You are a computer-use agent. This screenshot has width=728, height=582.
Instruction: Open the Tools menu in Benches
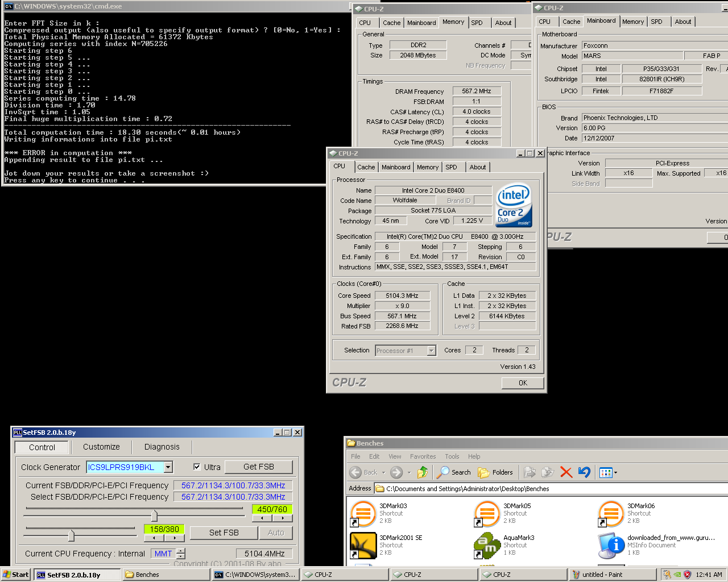pyautogui.click(x=452, y=456)
